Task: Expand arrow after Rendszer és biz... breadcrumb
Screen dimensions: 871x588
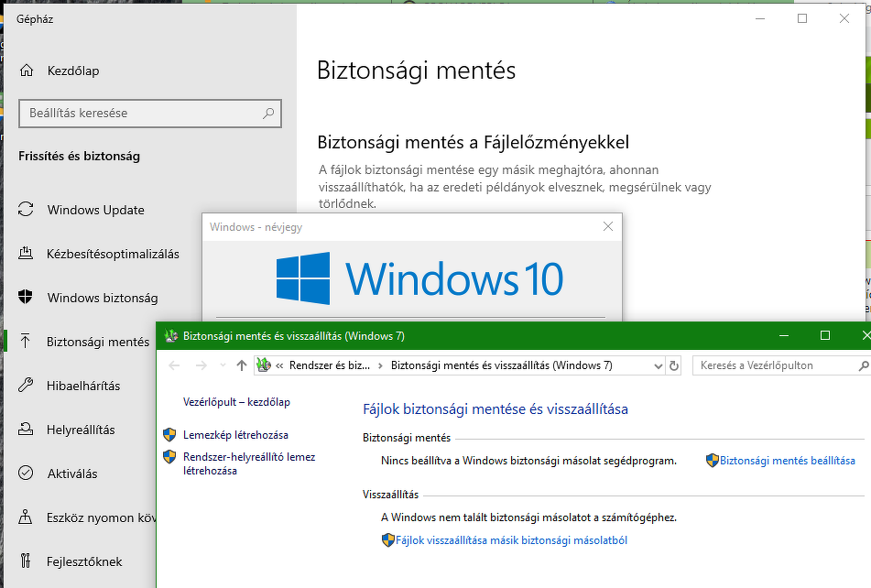Action: 380,365
